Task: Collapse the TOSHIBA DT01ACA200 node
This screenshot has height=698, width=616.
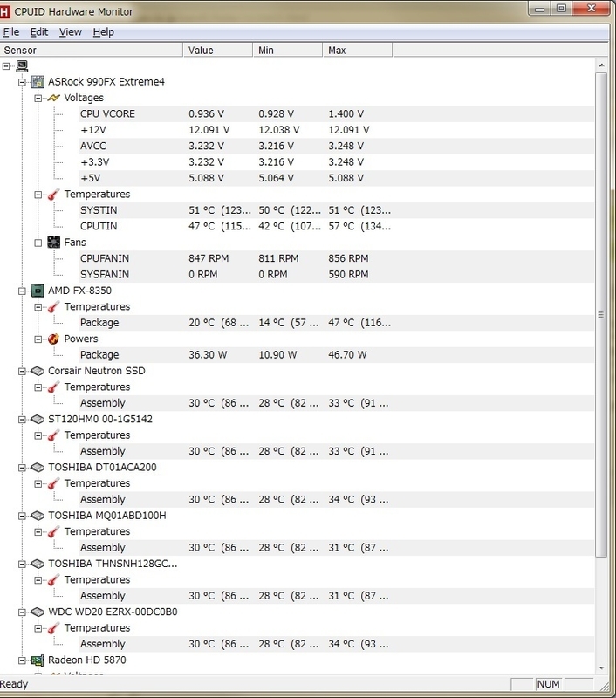Action: click(22, 468)
